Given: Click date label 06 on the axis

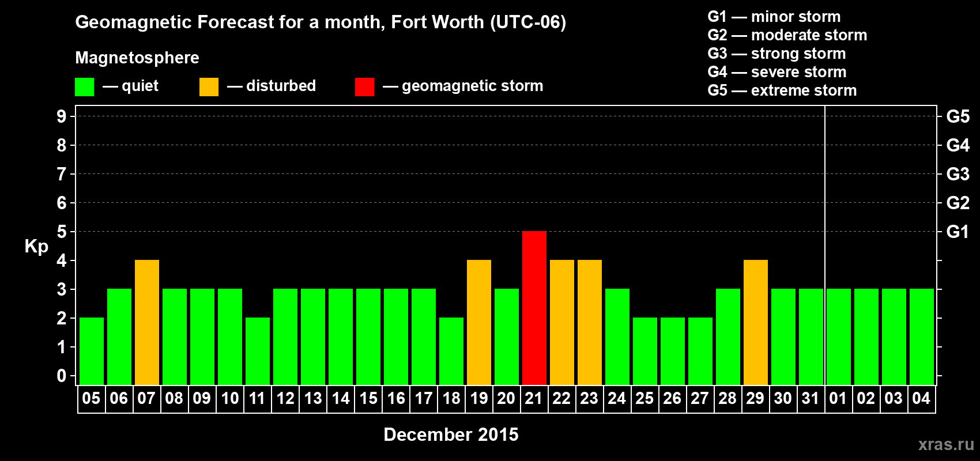Looking at the screenshot, I should (119, 398).
